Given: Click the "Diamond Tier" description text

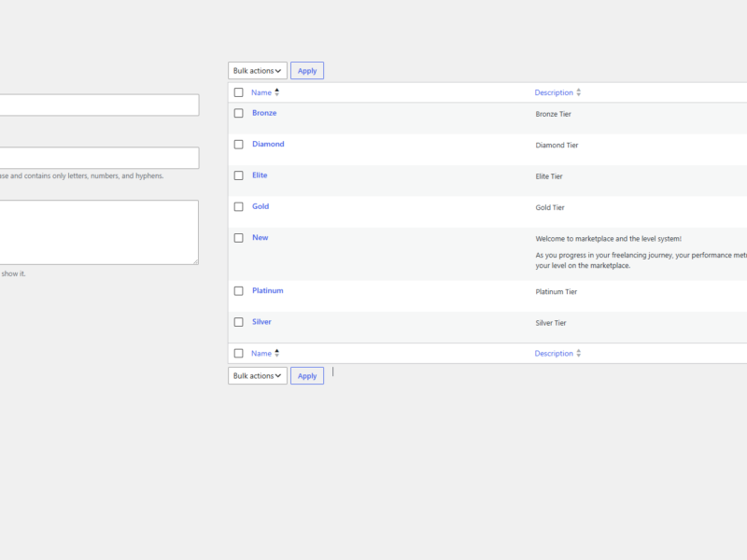Looking at the screenshot, I should pos(557,146).
